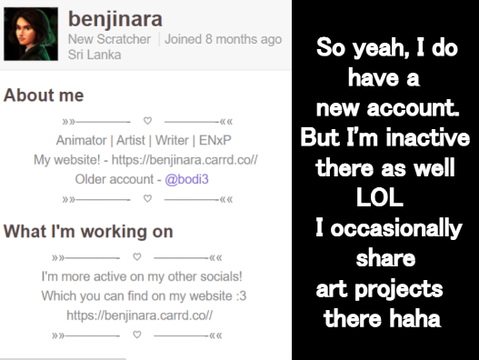Click the heart icon under the What I'm working on heading

coord(137,257)
